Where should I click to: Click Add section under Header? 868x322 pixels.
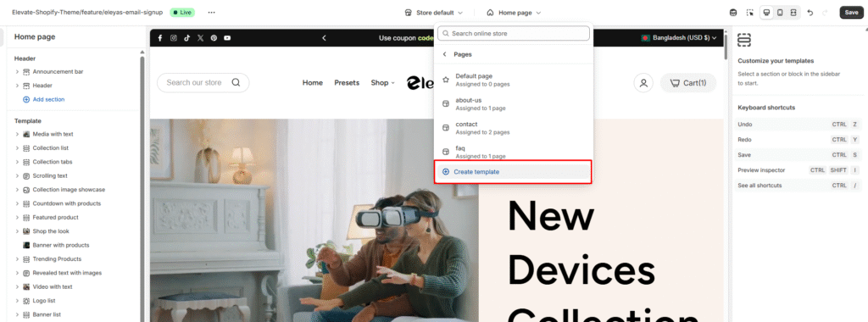click(x=44, y=100)
